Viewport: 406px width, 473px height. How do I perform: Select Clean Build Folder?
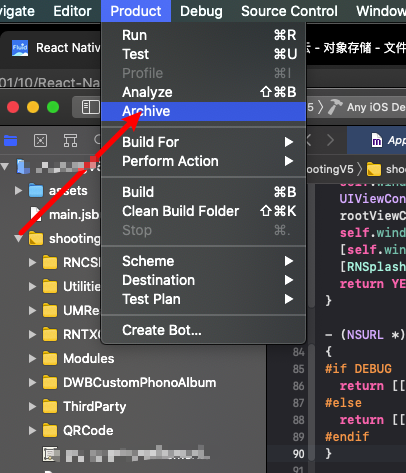pyautogui.click(x=203, y=211)
